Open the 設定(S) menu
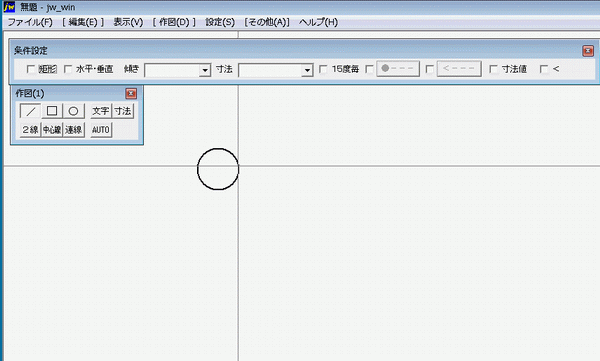This screenshot has height=361, width=600. 220,22
